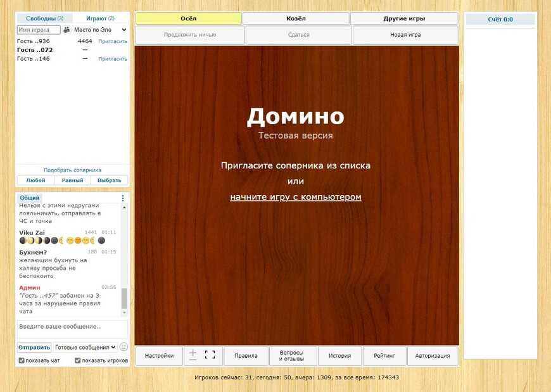Screen dimensions: 551x392
Task: Focus the 'Имя игрока' search field
Action: click(x=39, y=30)
